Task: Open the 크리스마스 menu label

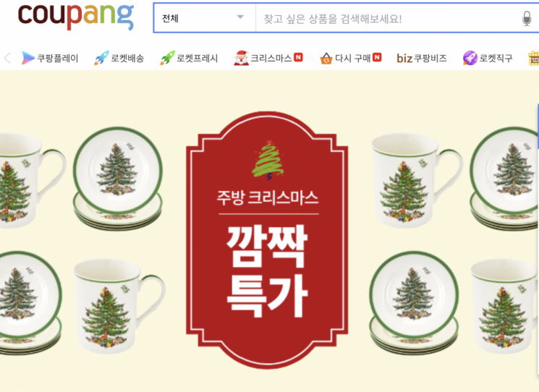Action: pyautogui.click(x=271, y=58)
